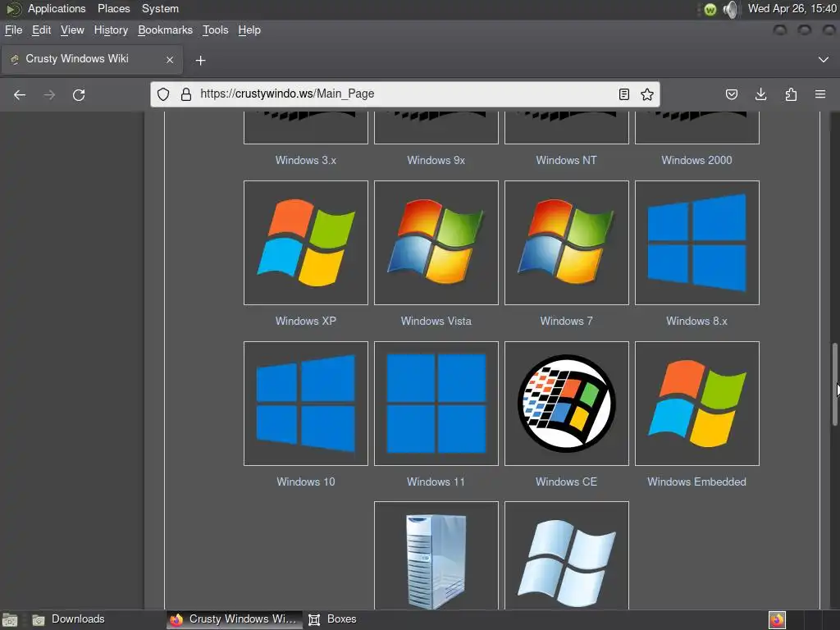Click the green W tray icon

point(710,10)
